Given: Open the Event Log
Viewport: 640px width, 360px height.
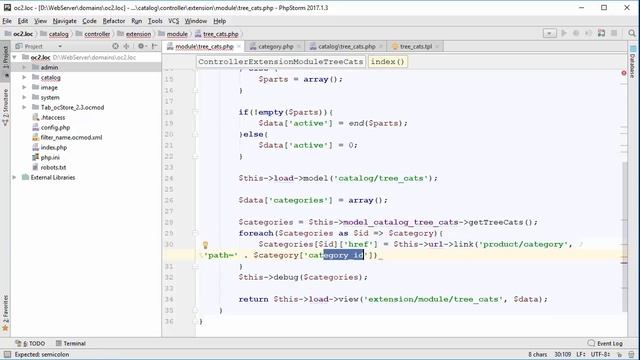Looking at the screenshot, I should [605, 343].
